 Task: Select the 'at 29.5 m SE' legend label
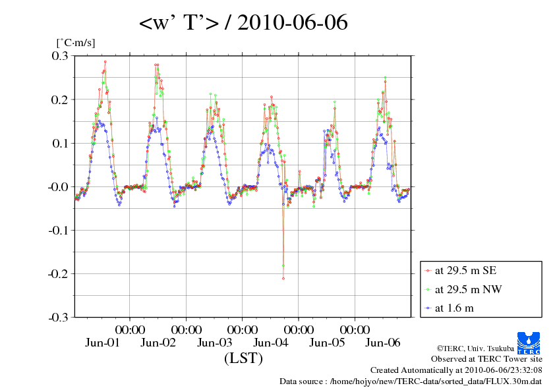click(x=462, y=271)
